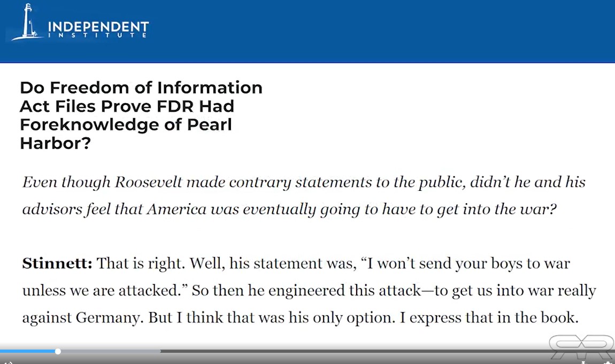
Task: Seek within the blue played portion
Action: point(27,352)
